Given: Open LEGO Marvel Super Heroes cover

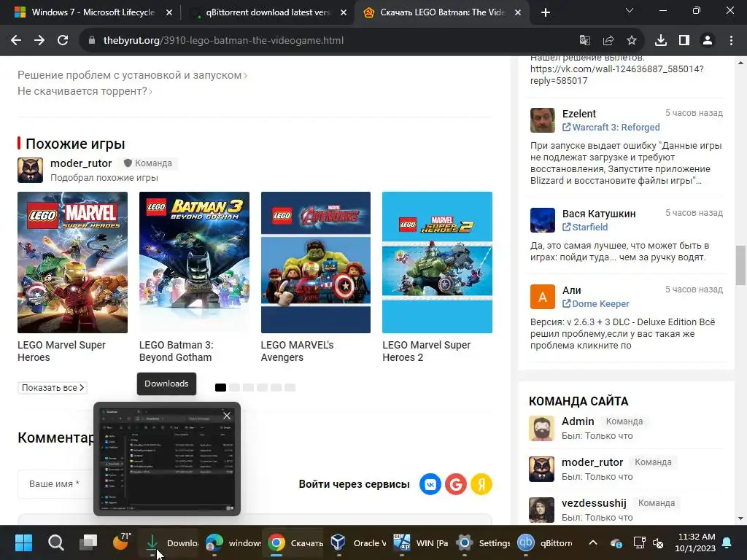Looking at the screenshot, I should pyautogui.click(x=72, y=262).
